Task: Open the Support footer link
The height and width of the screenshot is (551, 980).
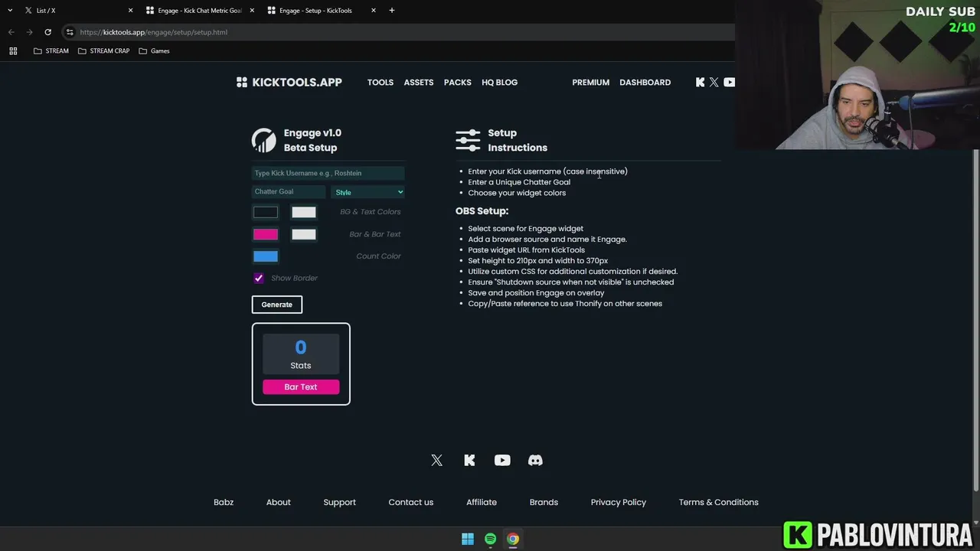Action: coord(340,502)
